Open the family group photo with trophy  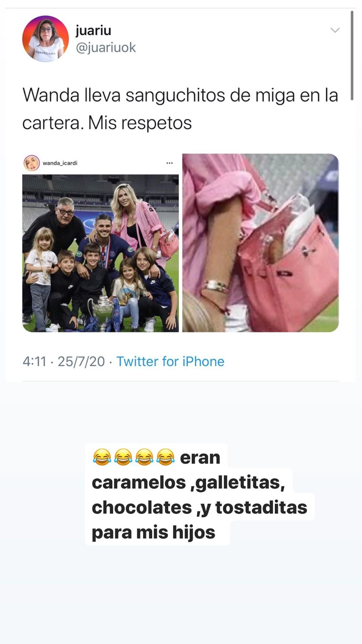(101, 253)
